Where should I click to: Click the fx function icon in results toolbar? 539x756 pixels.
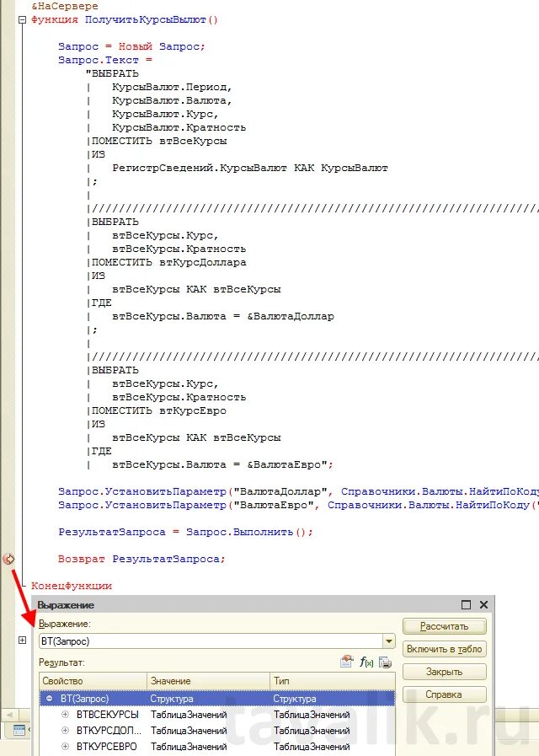point(366,662)
